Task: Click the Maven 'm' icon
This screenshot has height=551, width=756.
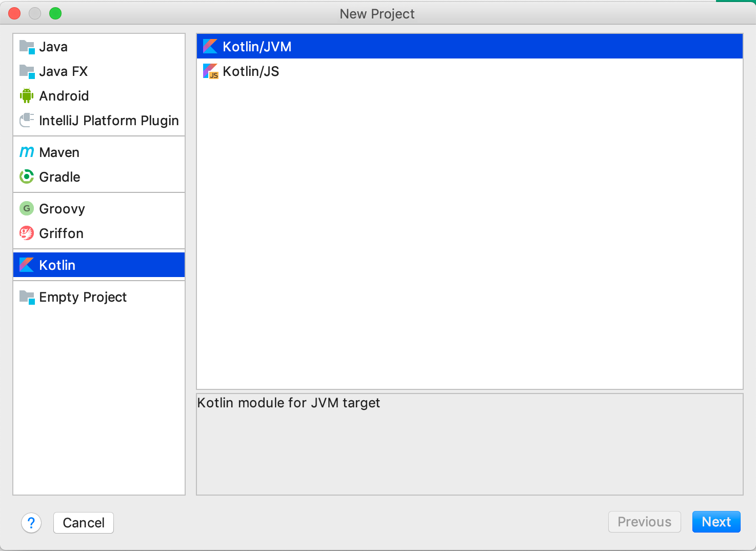Action: pyautogui.click(x=26, y=152)
